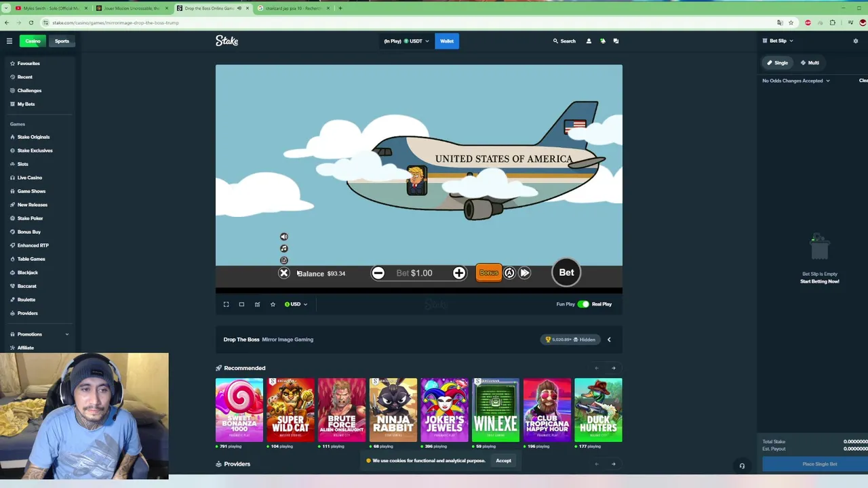Select Multi bet tab
Screen dimensions: 868x488
tap(810, 63)
